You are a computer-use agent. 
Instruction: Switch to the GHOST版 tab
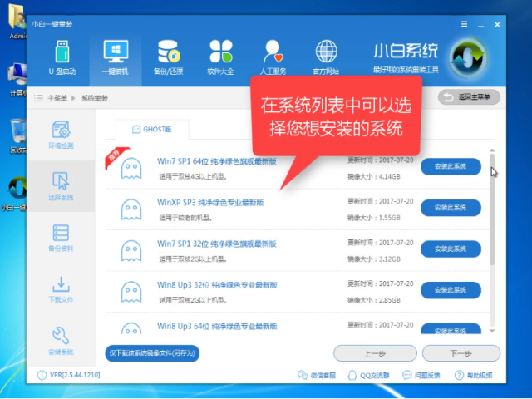pos(151,129)
